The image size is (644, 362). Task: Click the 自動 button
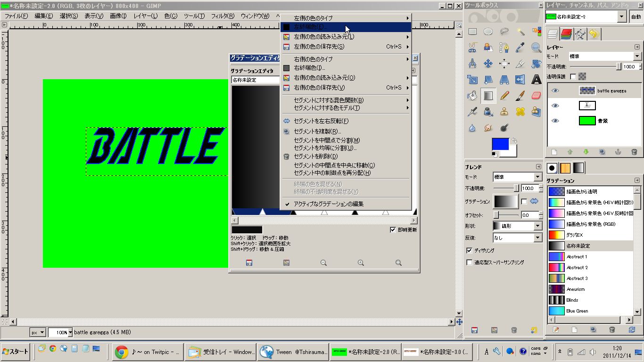(x=636, y=16)
